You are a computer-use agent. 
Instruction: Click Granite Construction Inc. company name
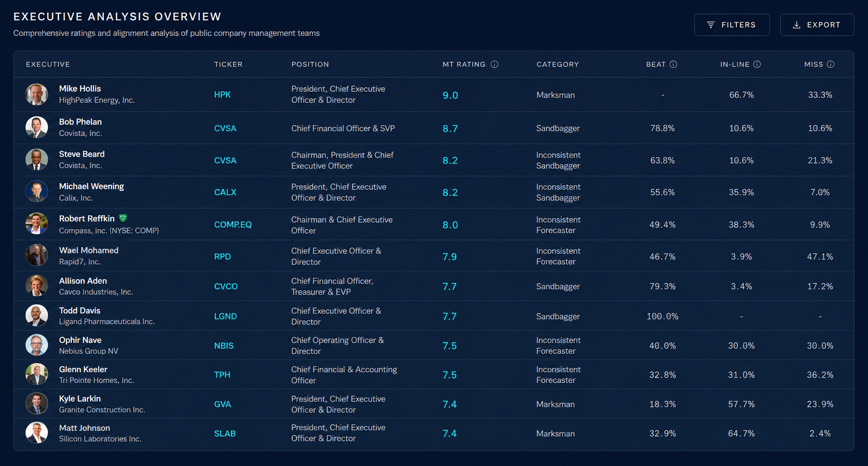[102, 410]
